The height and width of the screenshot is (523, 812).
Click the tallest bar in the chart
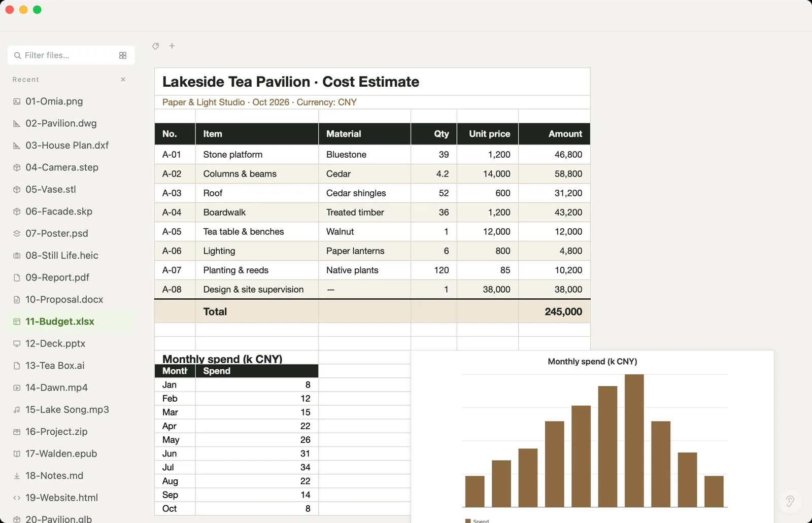tap(634, 440)
